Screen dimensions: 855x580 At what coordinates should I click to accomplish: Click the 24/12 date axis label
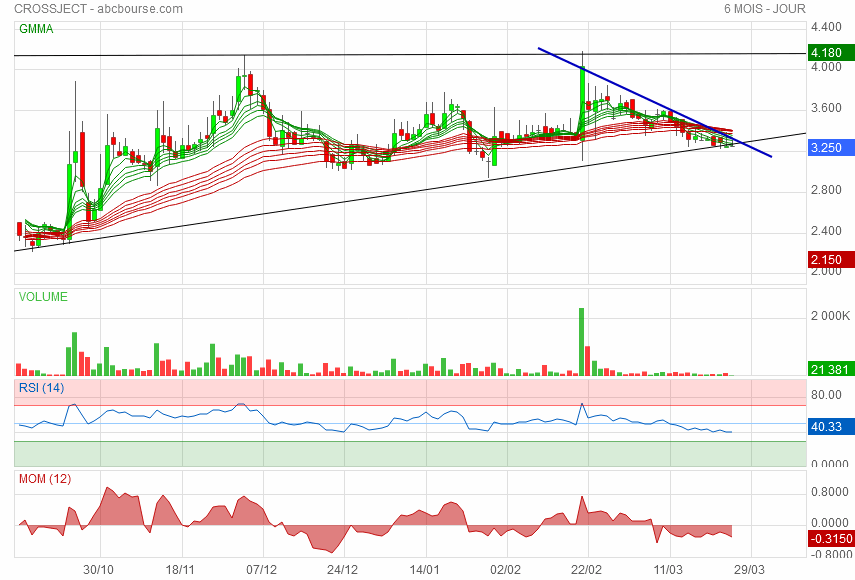(x=342, y=570)
